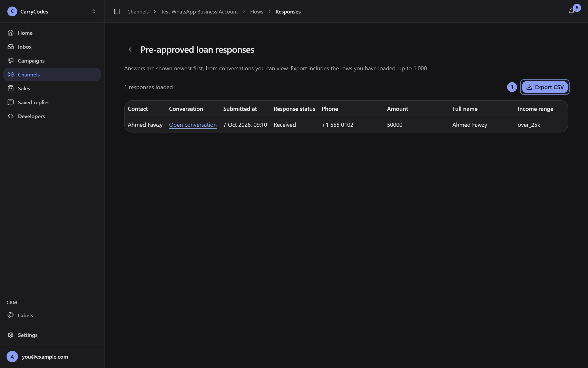Go back using the left arrow

pyautogui.click(x=130, y=49)
